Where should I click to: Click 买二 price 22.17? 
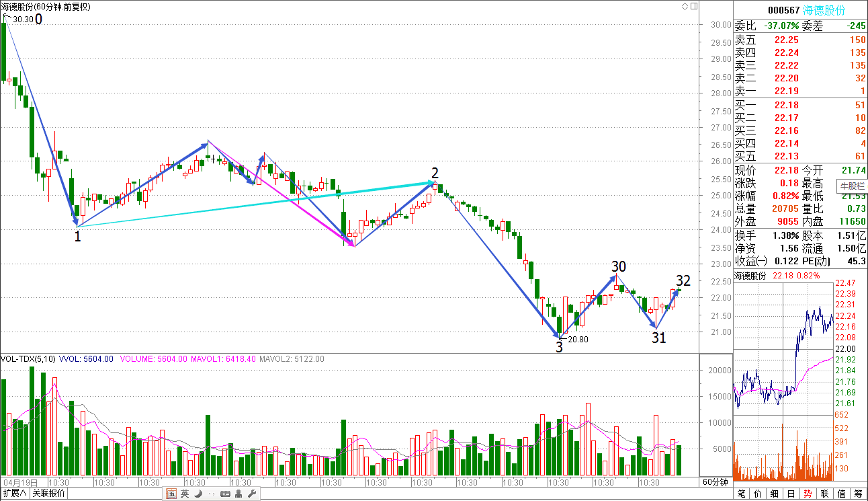pos(787,118)
